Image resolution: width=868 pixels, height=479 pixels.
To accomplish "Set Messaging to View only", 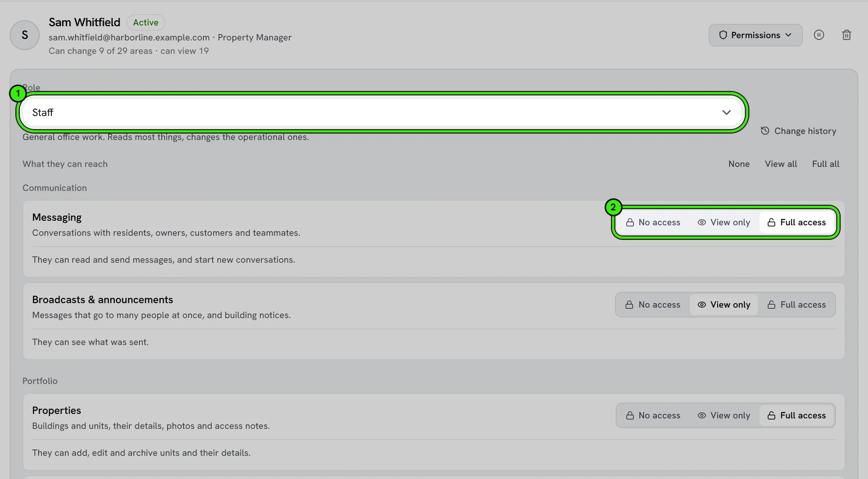I will pos(724,222).
